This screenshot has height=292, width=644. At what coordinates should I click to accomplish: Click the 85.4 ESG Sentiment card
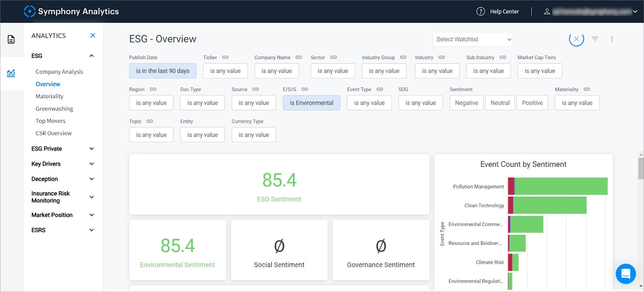279,185
